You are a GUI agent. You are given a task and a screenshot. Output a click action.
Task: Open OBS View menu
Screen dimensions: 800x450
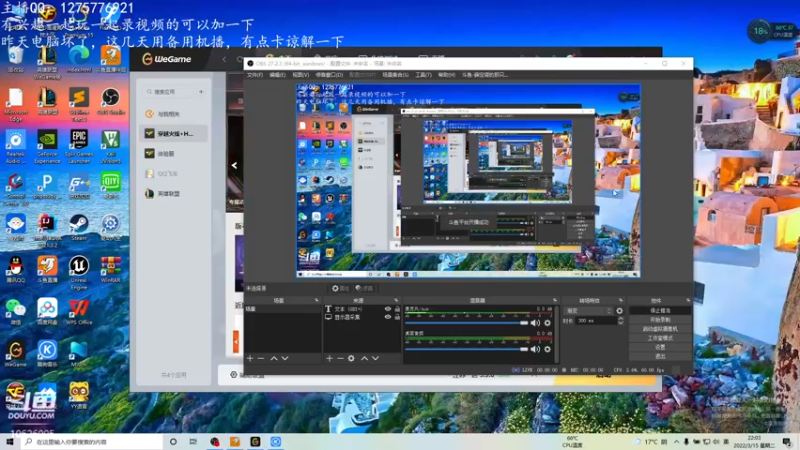tap(301, 75)
